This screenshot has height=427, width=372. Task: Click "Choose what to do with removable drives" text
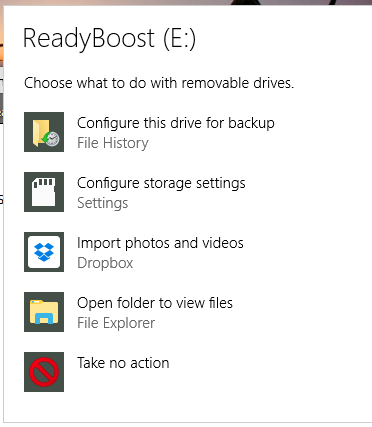tap(159, 83)
